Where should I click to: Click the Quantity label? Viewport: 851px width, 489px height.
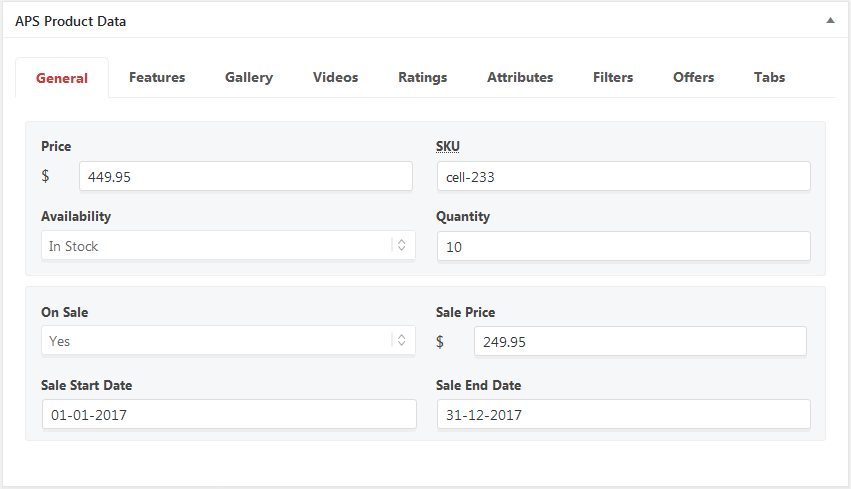coord(463,216)
